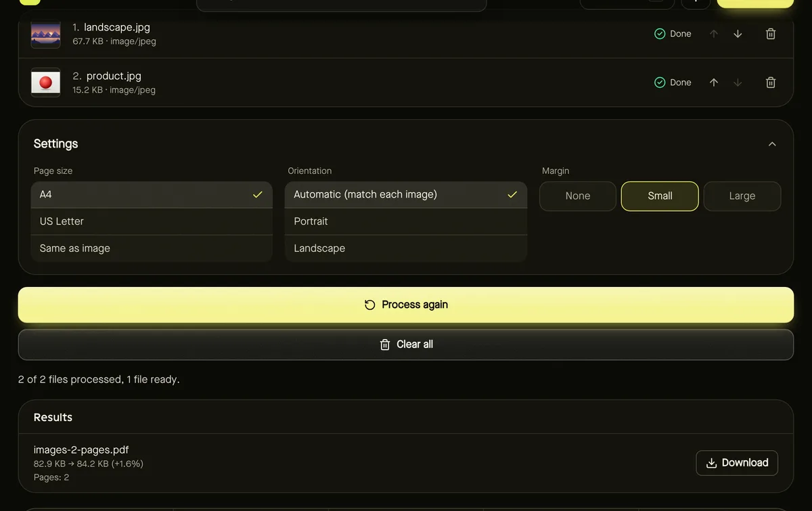
Task: Move product.jpg up in the list
Action: 714,83
